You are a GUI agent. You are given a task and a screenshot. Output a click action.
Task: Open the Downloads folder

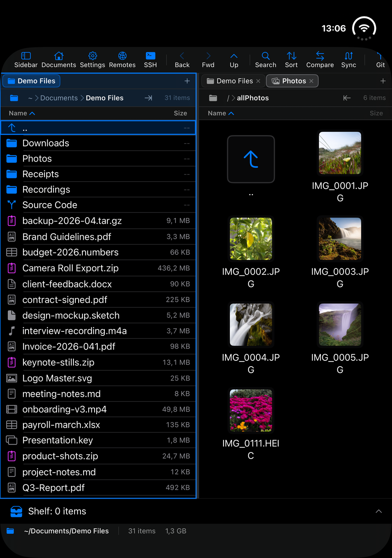pos(98,143)
